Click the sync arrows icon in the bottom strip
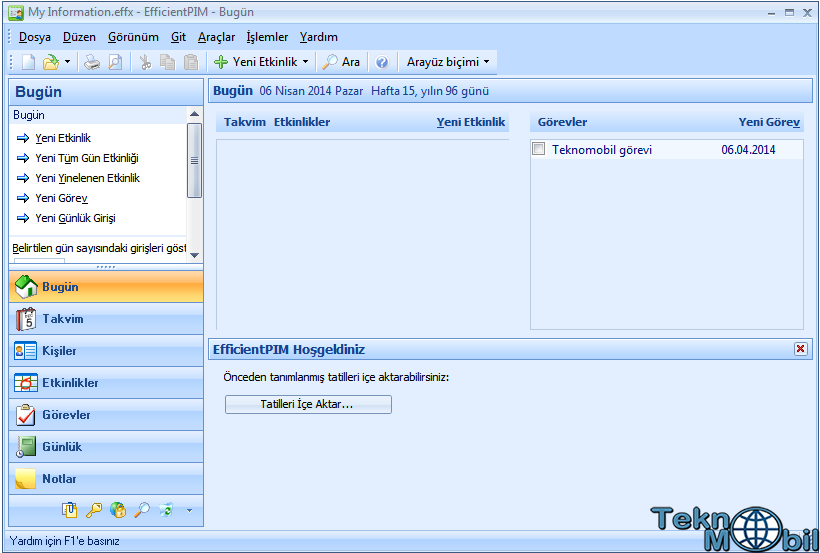The height and width of the screenshot is (553, 820). coord(166,510)
